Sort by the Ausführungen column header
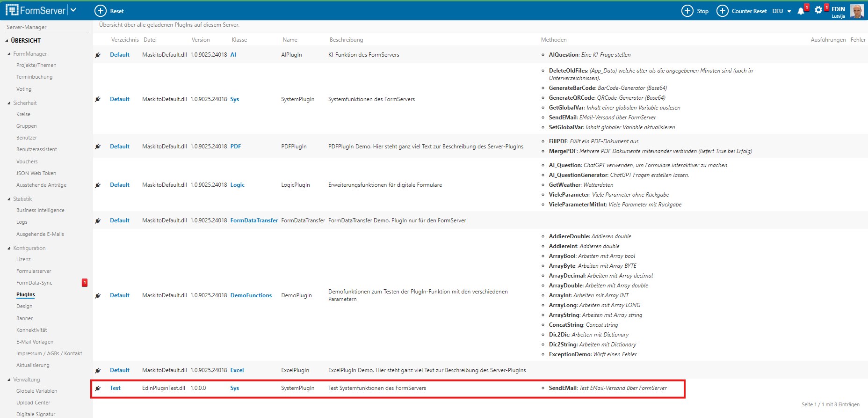This screenshot has height=418, width=868. click(828, 40)
